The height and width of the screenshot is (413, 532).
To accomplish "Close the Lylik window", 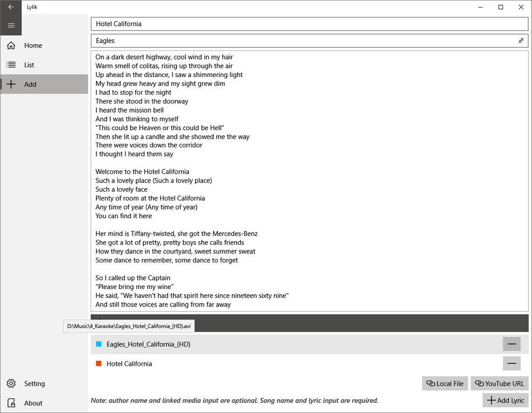I will [521, 7].
